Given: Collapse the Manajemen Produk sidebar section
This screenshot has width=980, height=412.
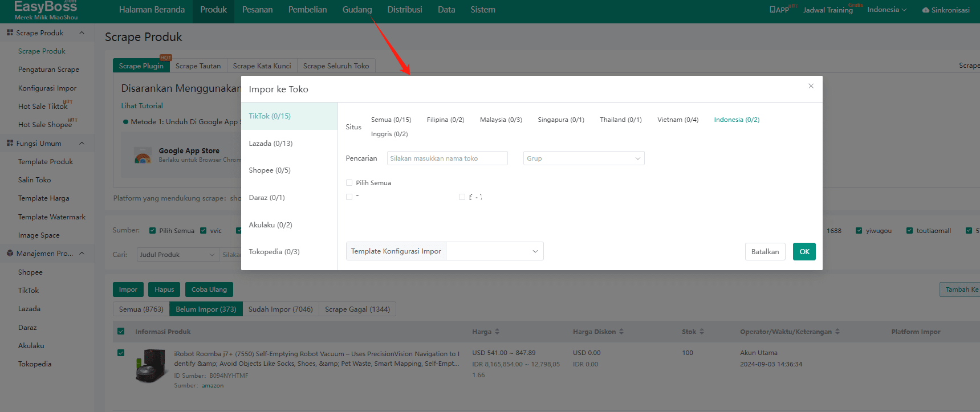Looking at the screenshot, I should (x=82, y=253).
